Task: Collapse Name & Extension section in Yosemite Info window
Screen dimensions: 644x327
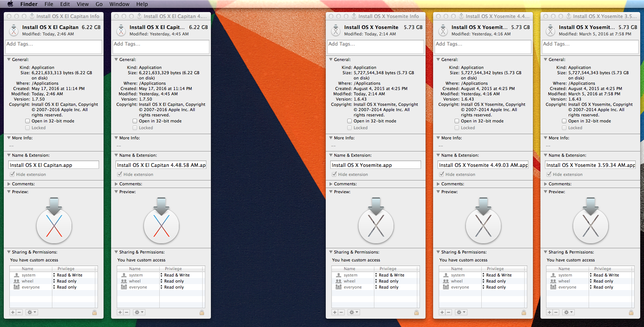Action: click(331, 155)
